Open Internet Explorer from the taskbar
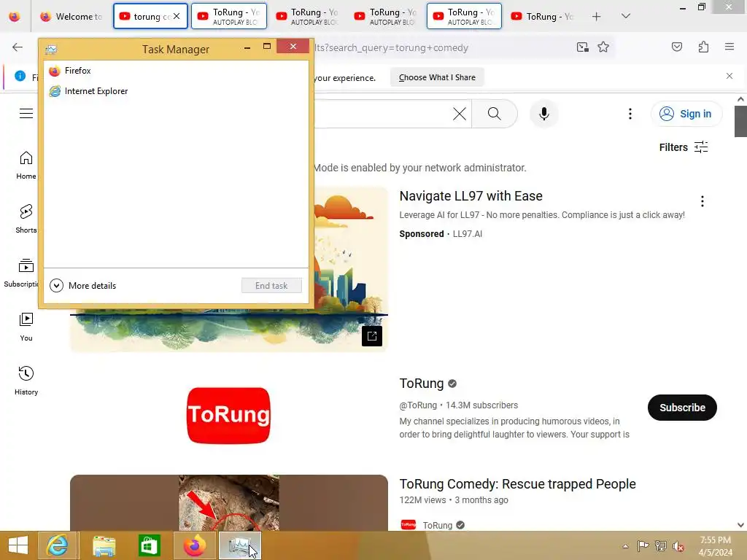Image resolution: width=747 pixels, height=560 pixels. [57, 545]
